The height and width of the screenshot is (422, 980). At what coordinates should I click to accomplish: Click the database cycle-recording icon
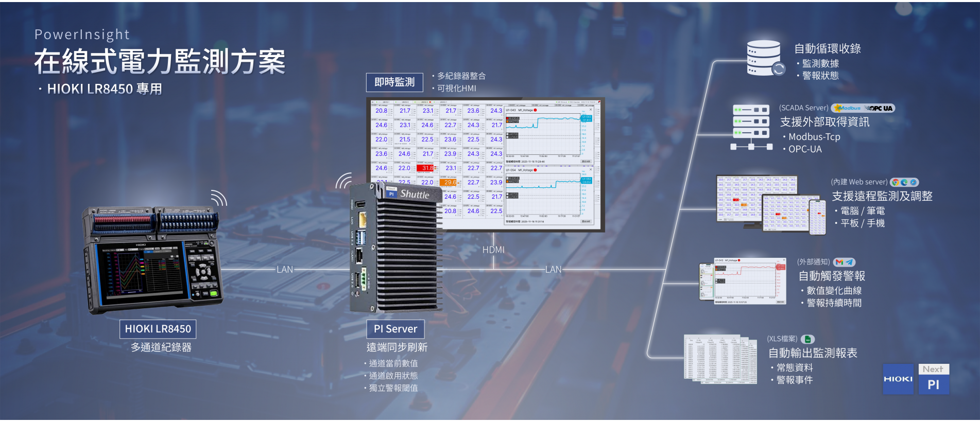coord(764,58)
